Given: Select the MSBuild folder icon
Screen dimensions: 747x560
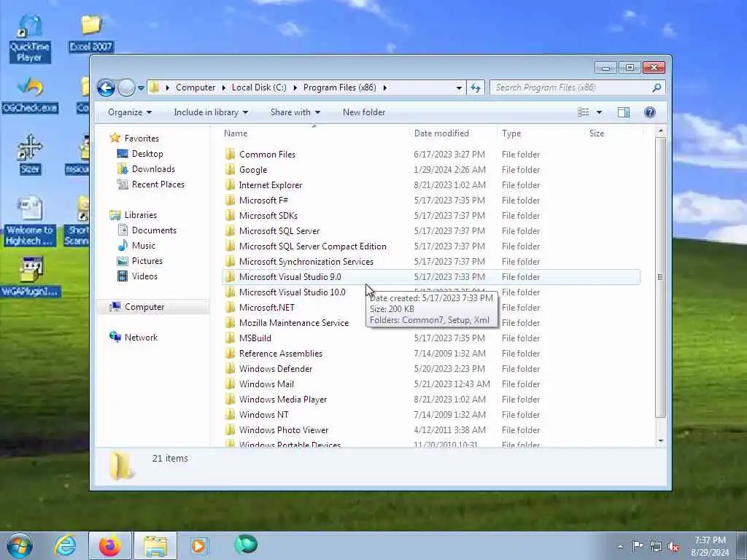Looking at the screenshot, I should tap(230, 338).
